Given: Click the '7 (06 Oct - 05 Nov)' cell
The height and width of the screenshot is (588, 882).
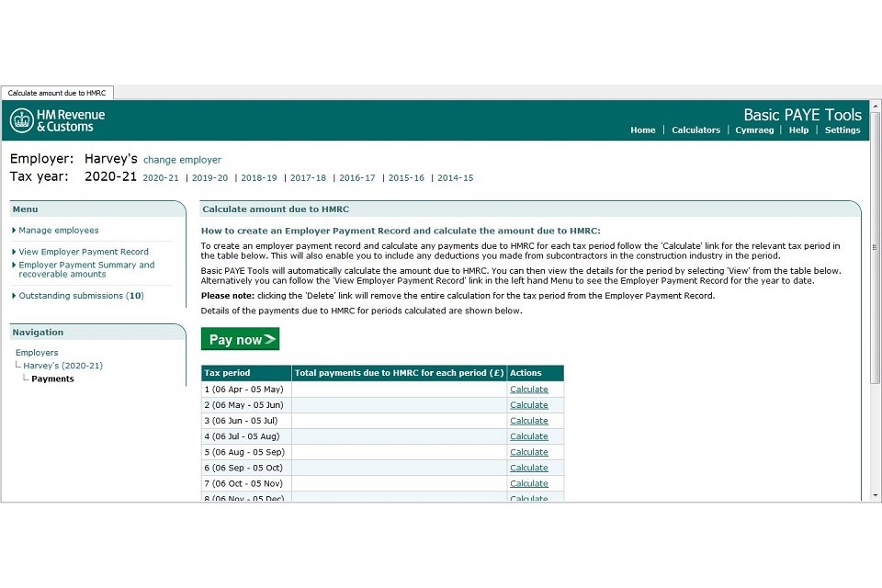Looking at the screenshot, I should (x=246, y=484).
